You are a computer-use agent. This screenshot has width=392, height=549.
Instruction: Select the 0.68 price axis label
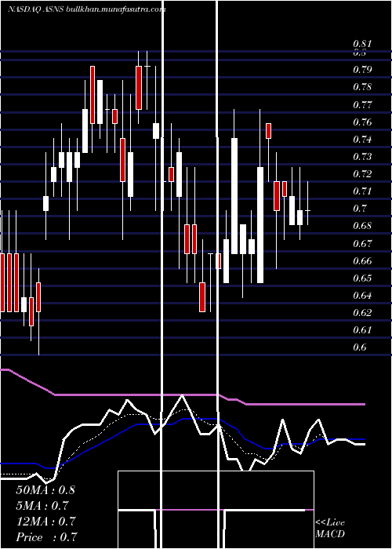(362, 226)
